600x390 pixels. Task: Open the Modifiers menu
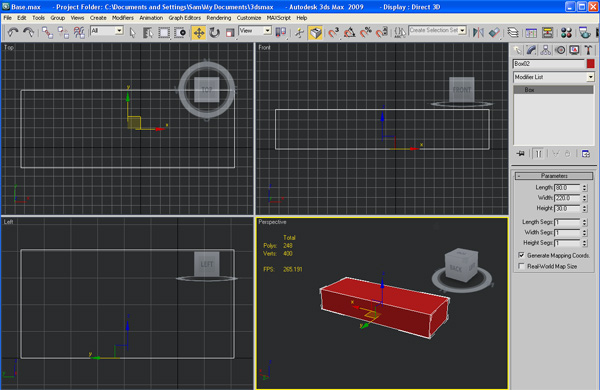(122, 18)
